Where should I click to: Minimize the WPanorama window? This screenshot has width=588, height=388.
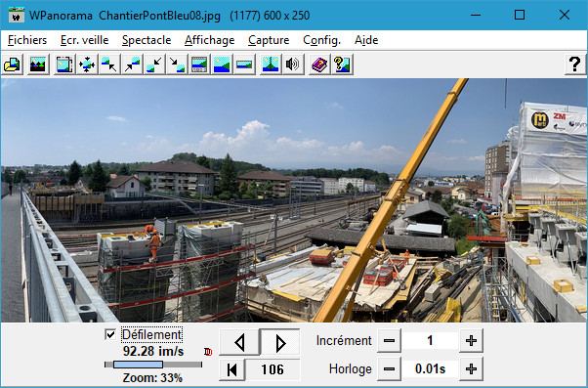point(476,15)
